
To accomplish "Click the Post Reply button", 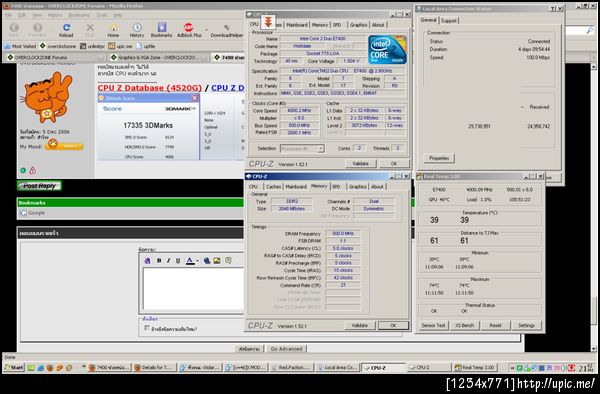I will coord(39,186).
